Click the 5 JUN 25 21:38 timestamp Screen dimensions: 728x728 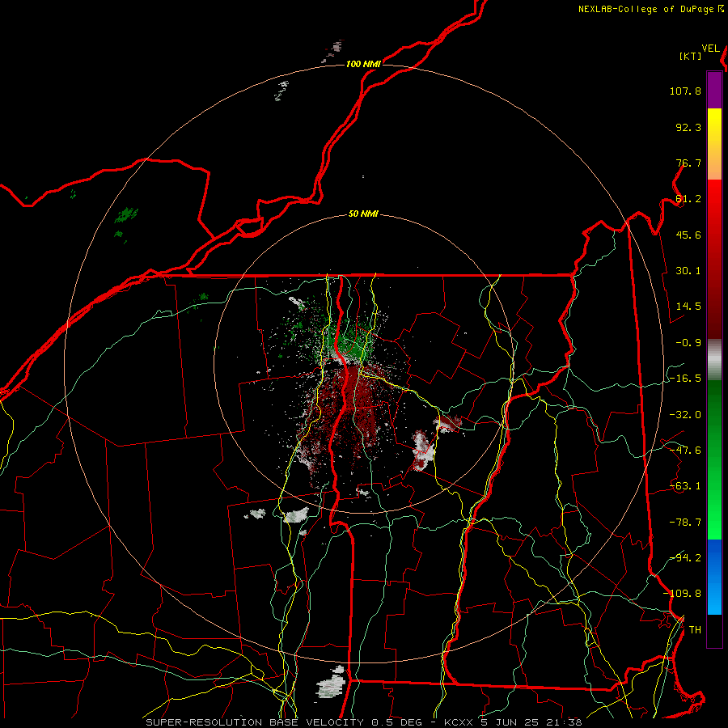coord(531,722)
